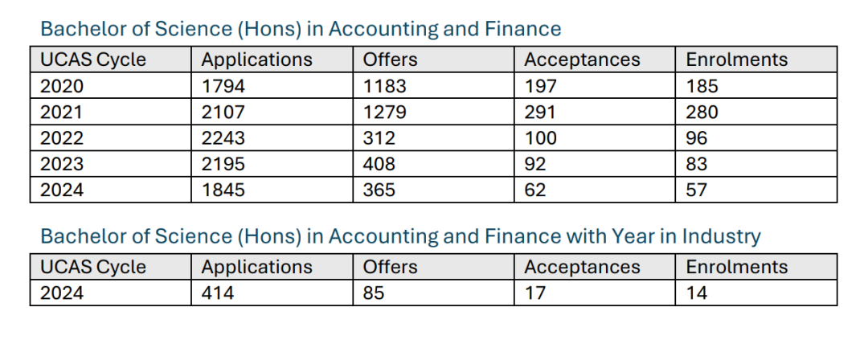Viewport: 868px width, 356px height.
Task: Click the 408 offers cell
Action: tap(433, 164)
